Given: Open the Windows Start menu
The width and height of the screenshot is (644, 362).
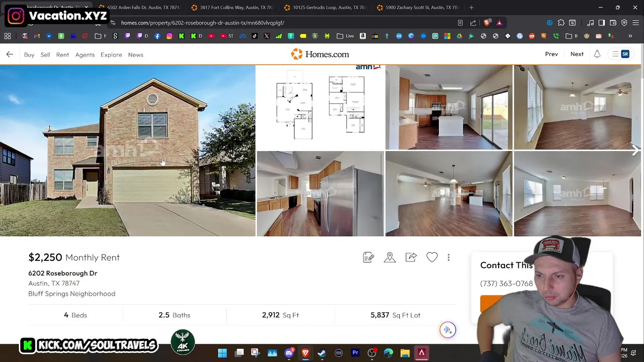Looking at the screenshot, I should coord(222,353).
